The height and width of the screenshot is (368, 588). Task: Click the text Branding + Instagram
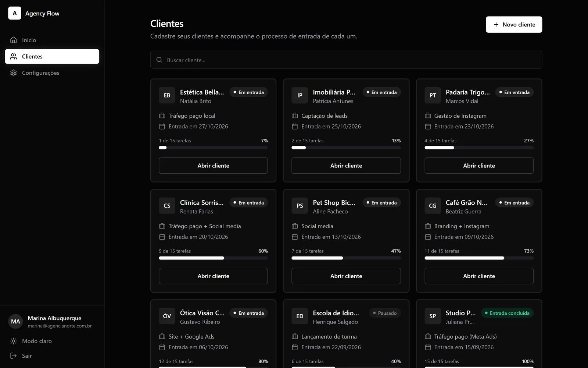(x=462, y=226)
